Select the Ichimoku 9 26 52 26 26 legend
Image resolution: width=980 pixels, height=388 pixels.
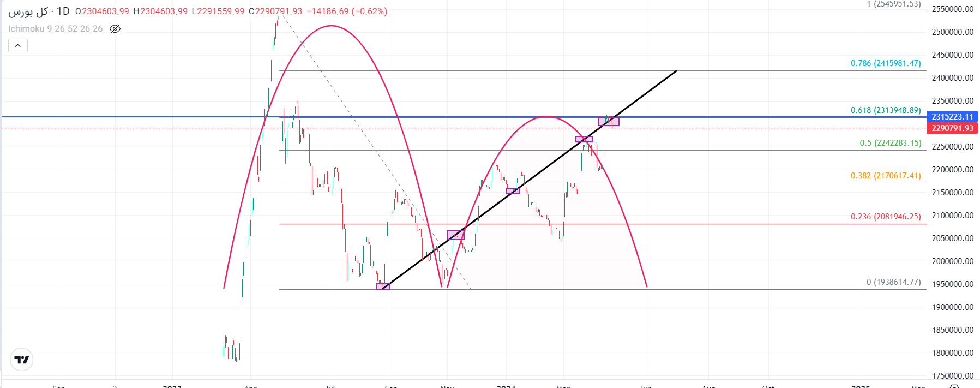55,29
